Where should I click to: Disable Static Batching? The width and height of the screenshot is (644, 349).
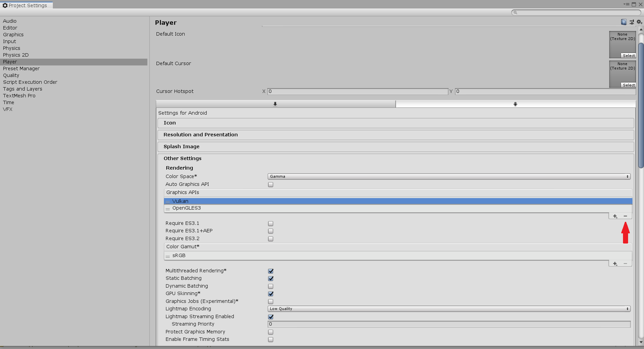pyautogui.click(x=270, y=278)
